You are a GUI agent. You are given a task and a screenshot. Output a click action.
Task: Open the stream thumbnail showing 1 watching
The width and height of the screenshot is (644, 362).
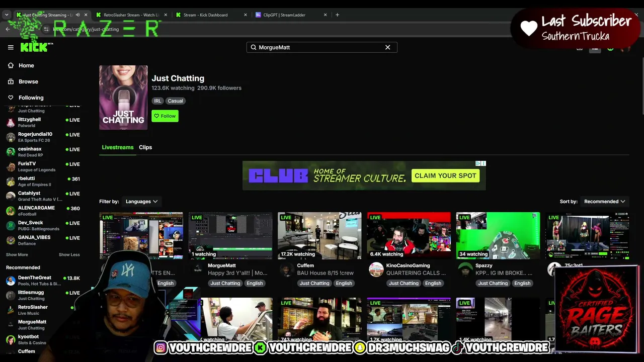click(x=230, y=236)
